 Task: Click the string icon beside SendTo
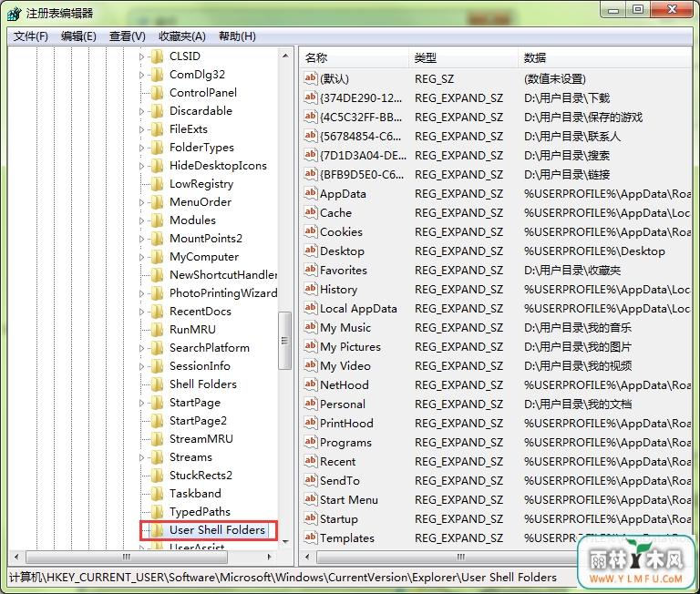[310, 481]
